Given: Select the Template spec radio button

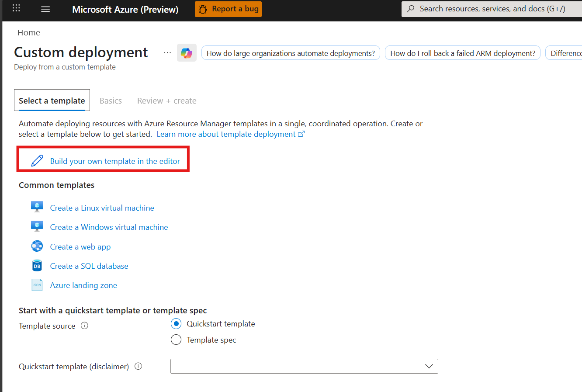Looking at the screenshot, I should (176, 339).
